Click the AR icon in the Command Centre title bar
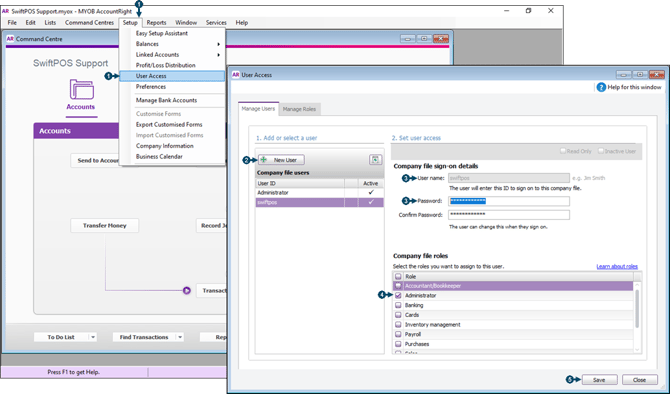670x394 pixels. pyautogui.click(x=10, y=39)
